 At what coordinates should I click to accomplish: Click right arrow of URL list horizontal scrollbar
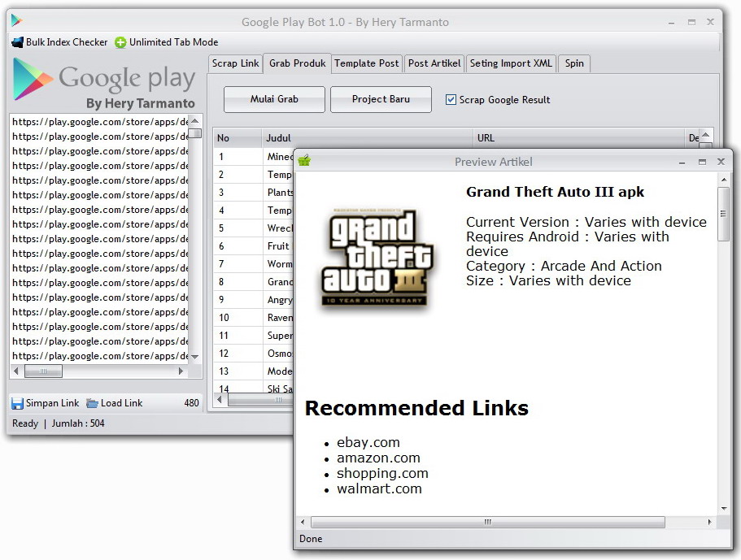click(x=181, y=371)
